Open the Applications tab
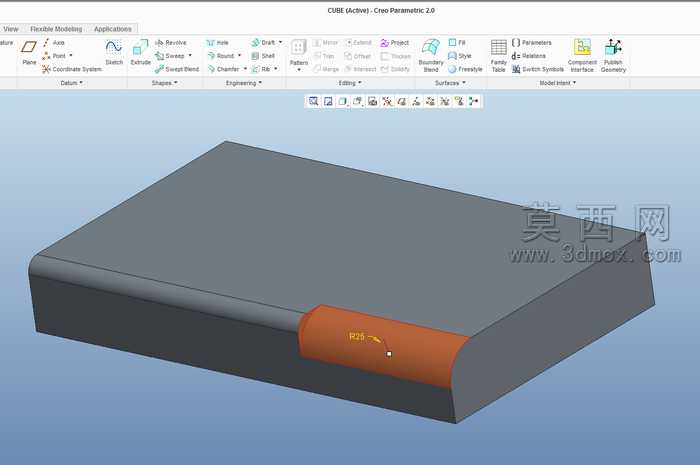 [112, 29]
